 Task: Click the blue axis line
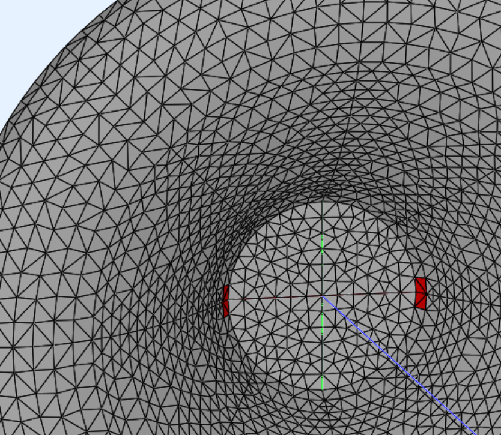pyautogui.click(x=399, y=365)
